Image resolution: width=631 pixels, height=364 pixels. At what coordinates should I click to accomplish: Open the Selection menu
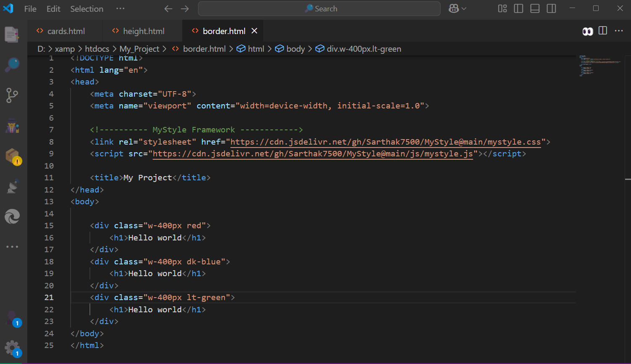point(87,9)
